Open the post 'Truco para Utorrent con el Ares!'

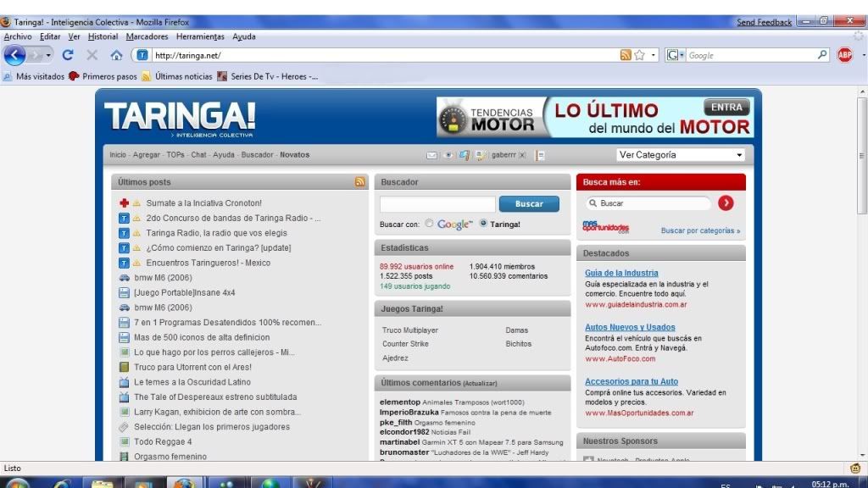(x=192, y=367)
